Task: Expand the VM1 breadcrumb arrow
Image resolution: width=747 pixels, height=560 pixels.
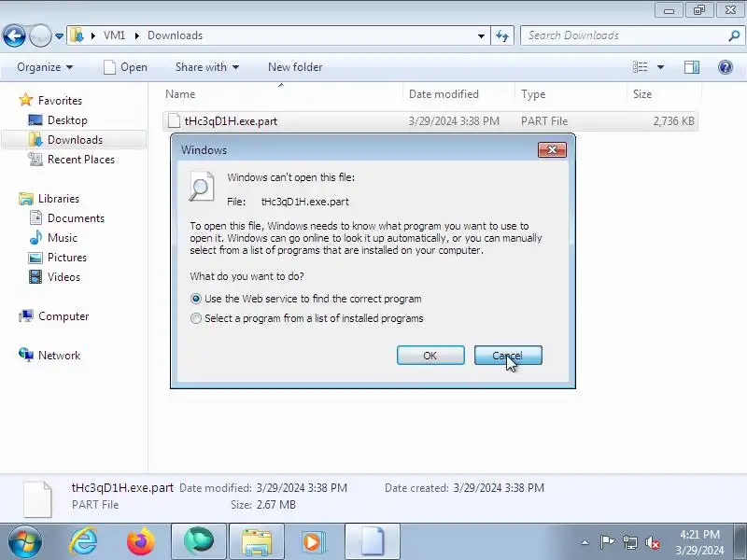Action: tap(136, 35)
